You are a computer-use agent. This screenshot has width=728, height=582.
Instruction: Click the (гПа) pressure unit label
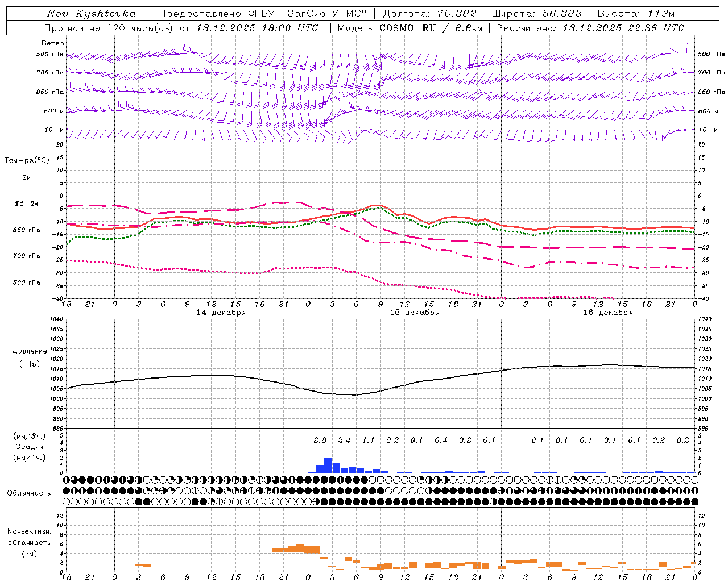pos(30,364)
